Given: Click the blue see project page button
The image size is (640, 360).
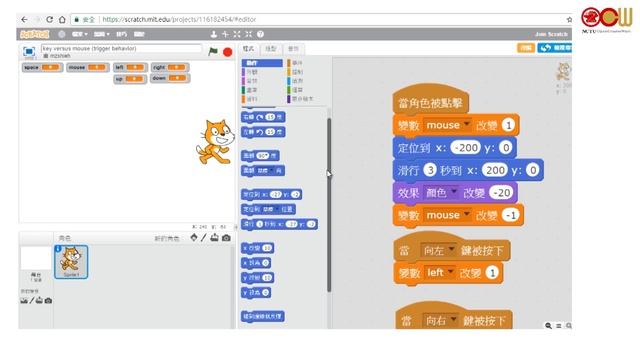Looking at the screenshot, I should pos(555,48).
